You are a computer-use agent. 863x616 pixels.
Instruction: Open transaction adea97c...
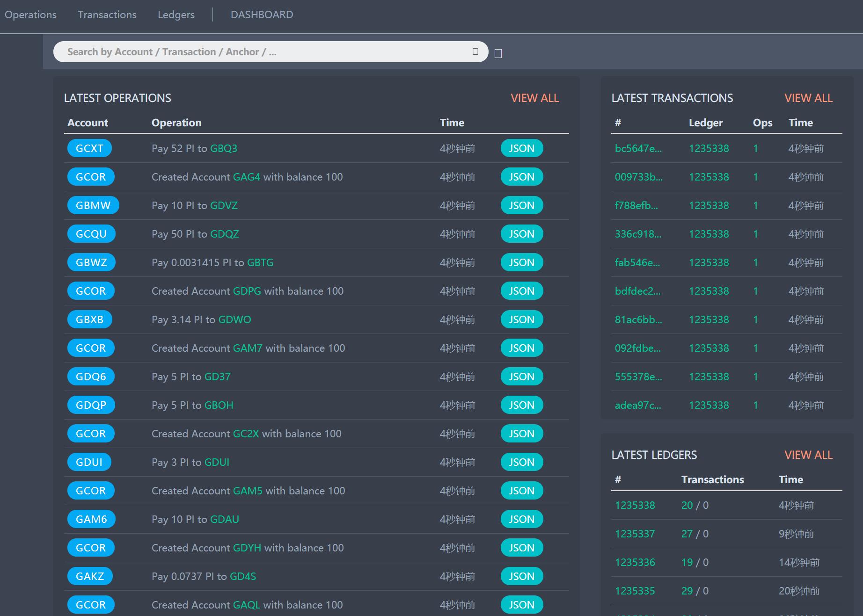pos(638,405)
